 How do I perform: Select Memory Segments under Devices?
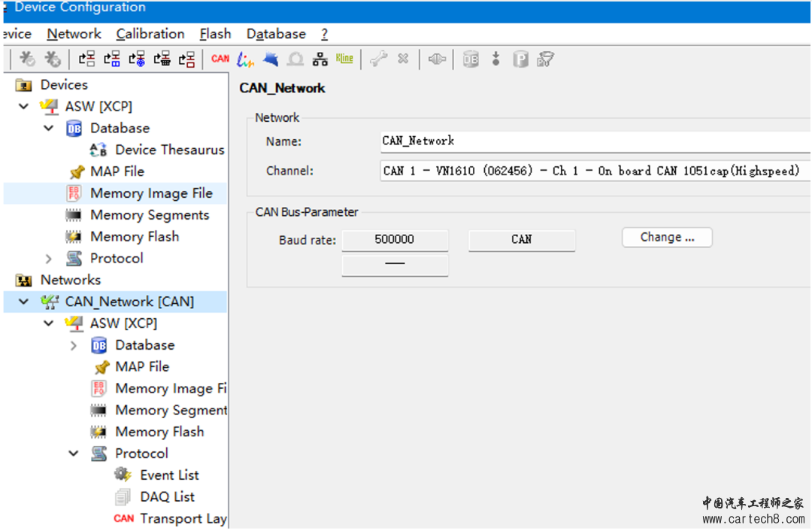(150, 215)
